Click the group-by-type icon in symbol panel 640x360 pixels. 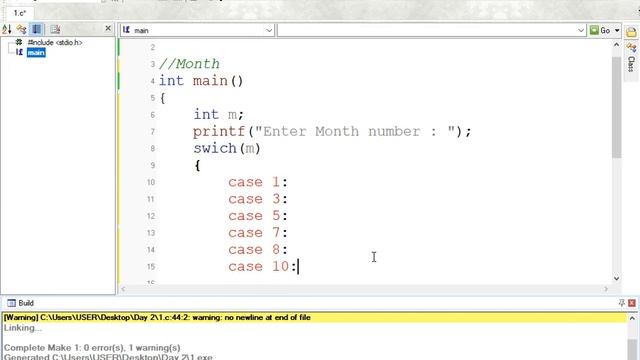[21, 29]
